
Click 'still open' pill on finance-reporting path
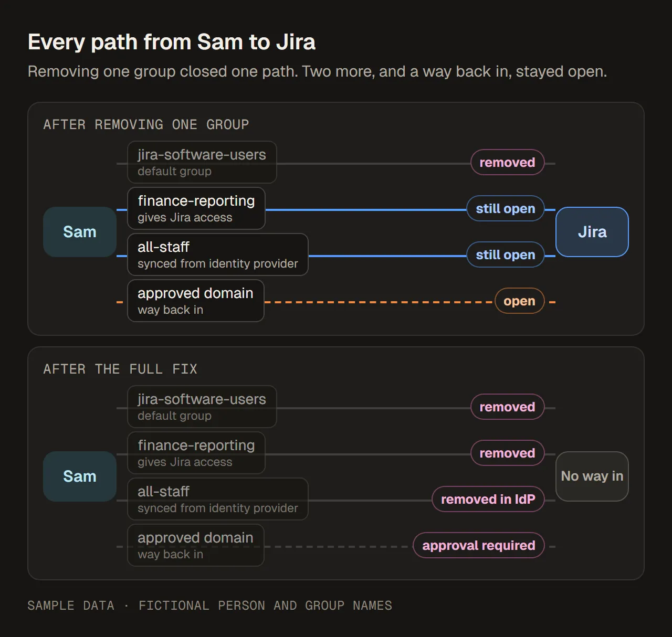point(506,208)
